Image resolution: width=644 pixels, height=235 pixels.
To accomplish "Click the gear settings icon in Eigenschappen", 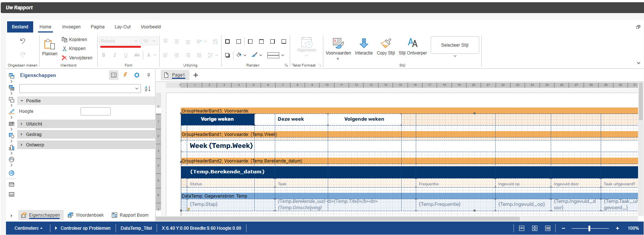I will pyautogui.click(x=137, y=75).
